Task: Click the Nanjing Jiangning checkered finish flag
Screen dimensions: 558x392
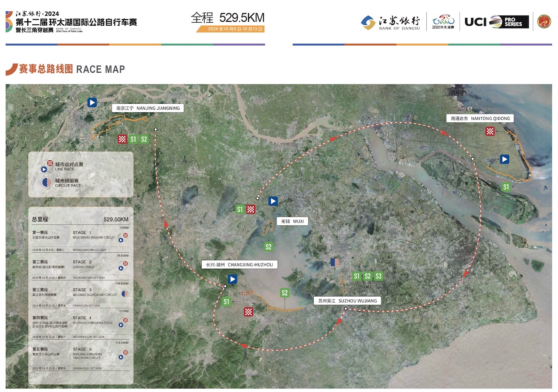Action: point(122,139)
